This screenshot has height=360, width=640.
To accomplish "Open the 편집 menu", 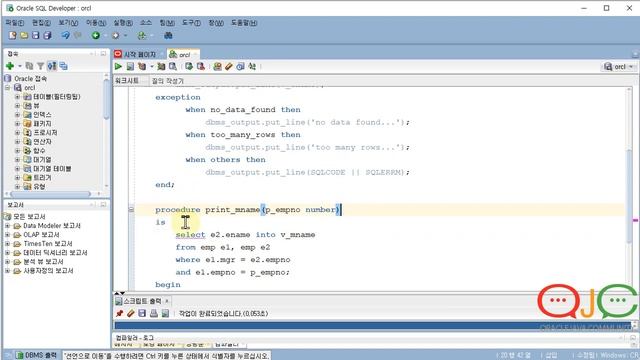I will coord(41,23).
